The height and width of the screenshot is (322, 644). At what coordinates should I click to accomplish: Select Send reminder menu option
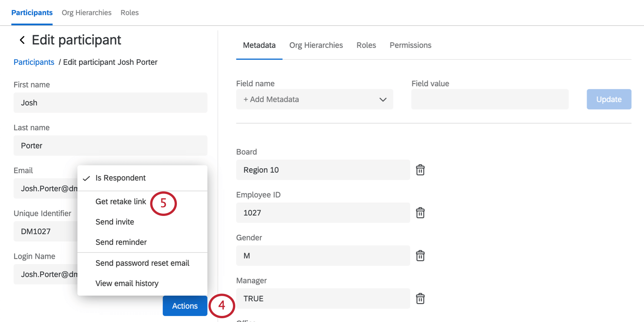point(121,242)
